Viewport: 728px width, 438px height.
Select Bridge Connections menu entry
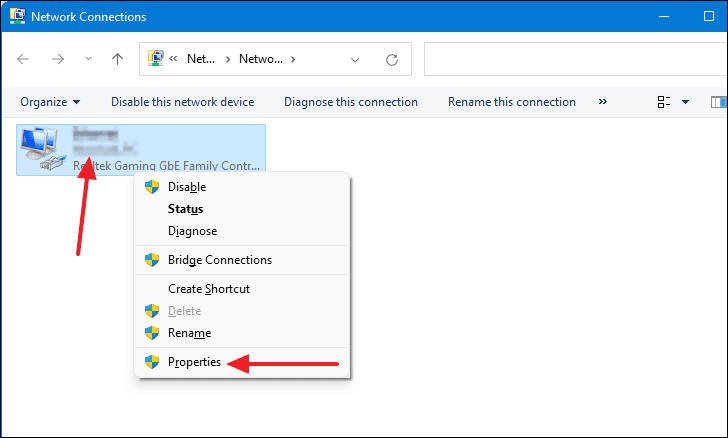pos(219,260)
